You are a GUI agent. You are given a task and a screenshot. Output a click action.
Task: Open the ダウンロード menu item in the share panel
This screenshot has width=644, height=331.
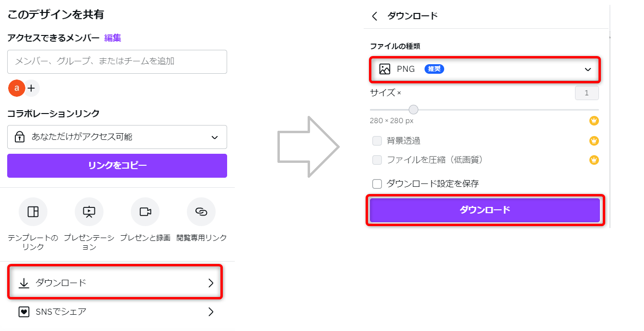coord(115,283)
